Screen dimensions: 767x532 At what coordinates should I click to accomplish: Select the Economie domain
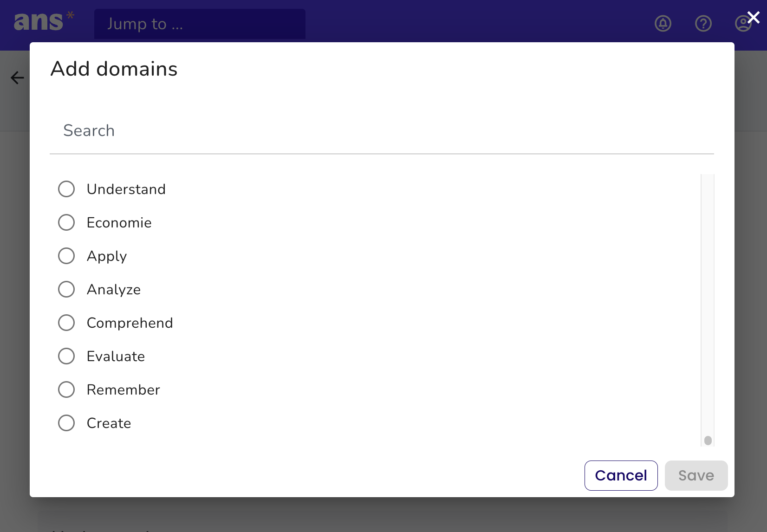coord(66,222)
